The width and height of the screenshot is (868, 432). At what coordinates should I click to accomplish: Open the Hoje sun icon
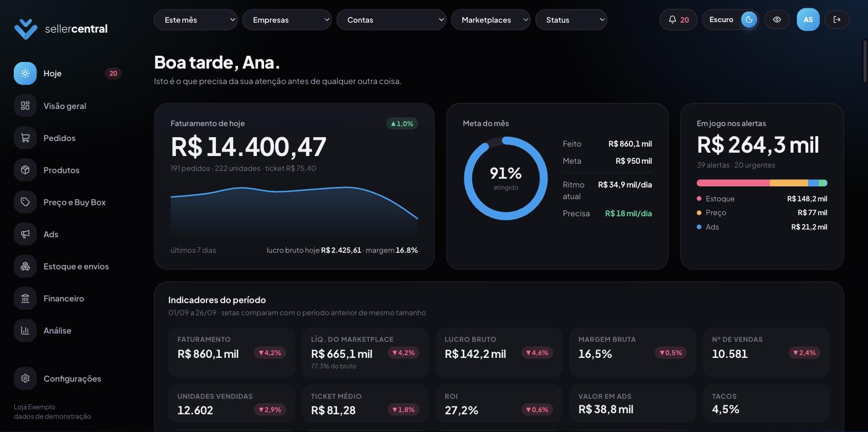click(x=25, y=73)
